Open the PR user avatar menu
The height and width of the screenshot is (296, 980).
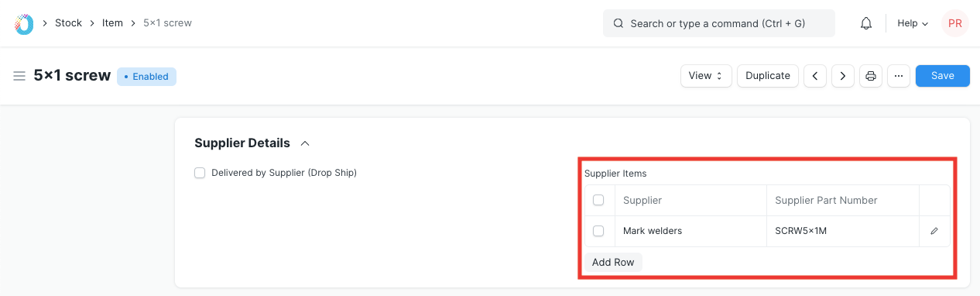(x=955, y=23)
